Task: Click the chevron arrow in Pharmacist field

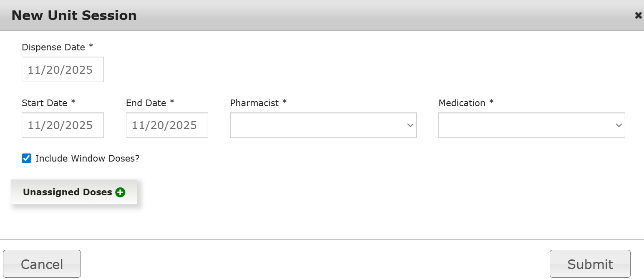Action: click(410, 125)
